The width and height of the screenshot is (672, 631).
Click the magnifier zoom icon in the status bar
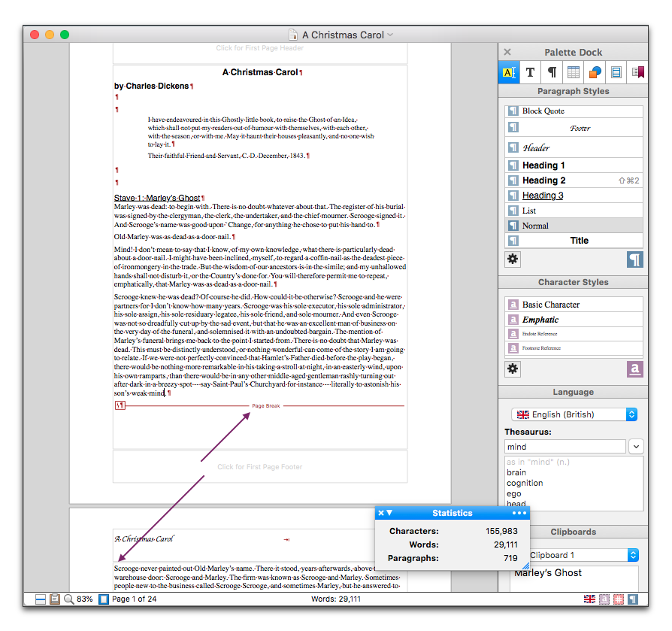pos(68,599)
